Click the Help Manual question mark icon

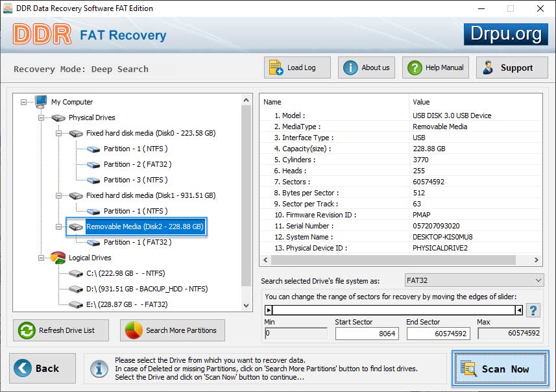pos(415,67)
